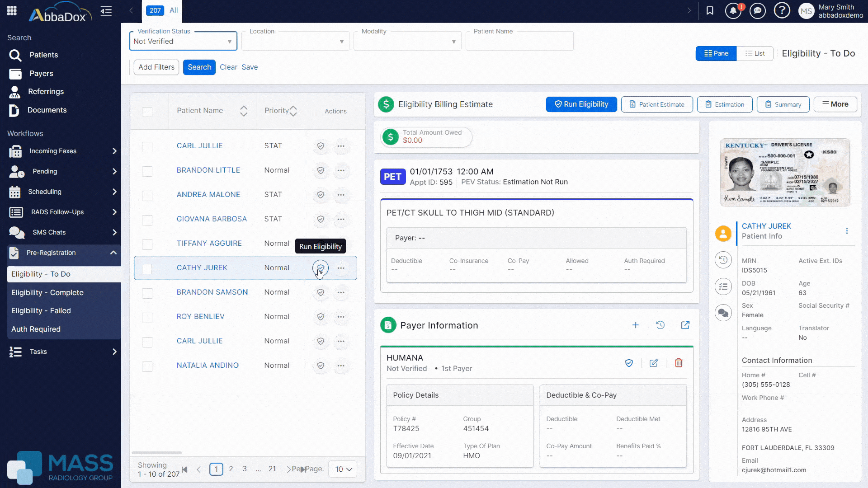868x488 pixels.
Task: Open the Per Page count dropdown
Action: (343, 469)
